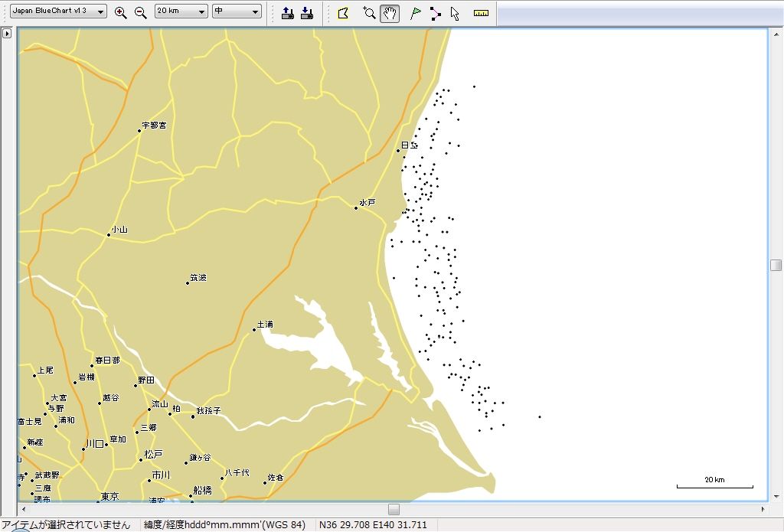Viewport: 784px width, 532px height.
Task: Click the horizontal scrollbar thumb
Action: [x=394, y=509]
